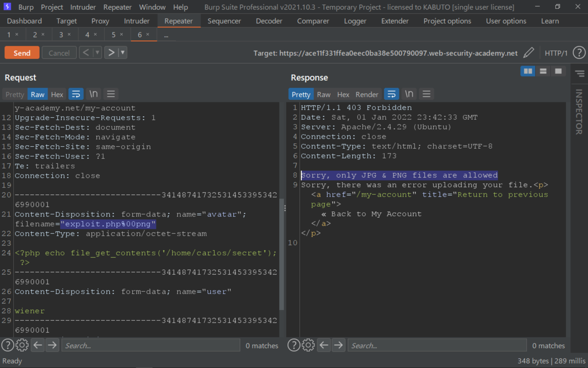
Task: Open Request search settings gear
Action: pos(22,345)
